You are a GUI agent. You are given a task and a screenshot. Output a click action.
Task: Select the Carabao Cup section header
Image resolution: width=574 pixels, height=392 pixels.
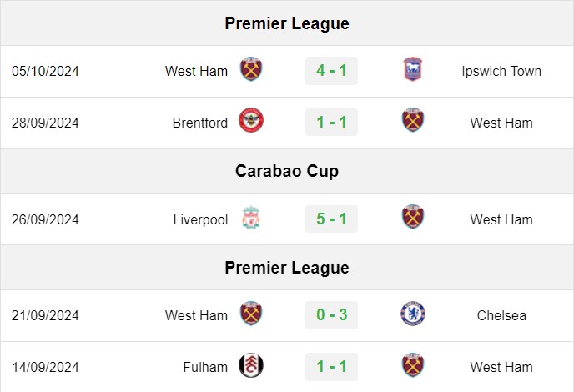click(x=287, y=171)
